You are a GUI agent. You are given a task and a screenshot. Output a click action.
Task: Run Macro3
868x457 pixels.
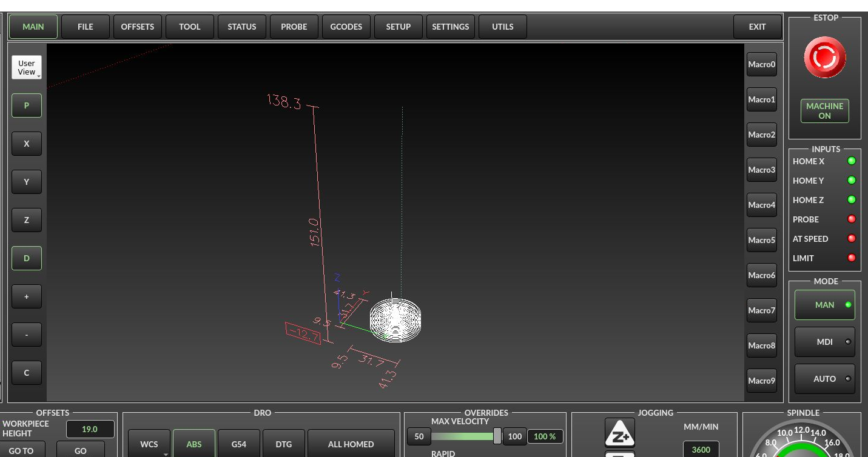click(x=762, y=170)
